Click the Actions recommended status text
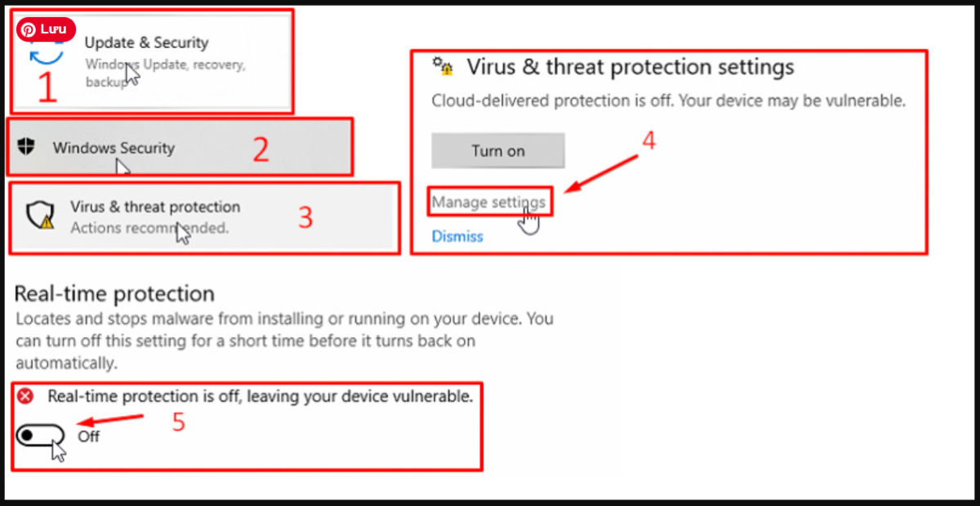 tap(149, 228)
